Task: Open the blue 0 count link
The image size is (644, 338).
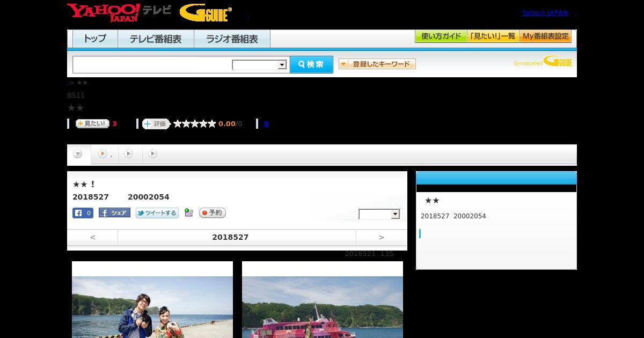Action: click(x=266, y=123)
